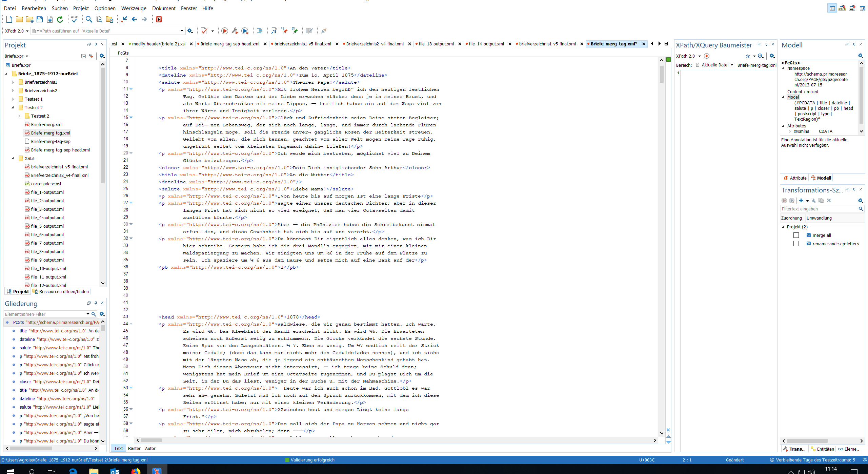Open the Werkzeuge menu

pyautogui.click(x=134, y=8)
